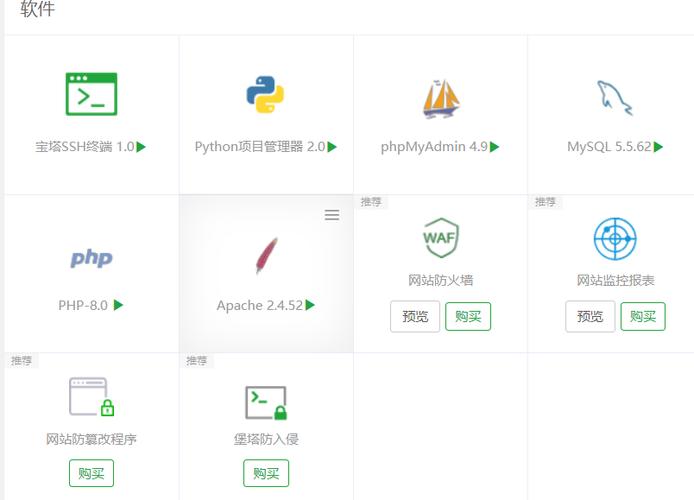Viewport: 694px width, 500px height.
Task: Preview 网站监控报表 using the 预览 button
Action: pyautogui.click(x=590, y=316)
